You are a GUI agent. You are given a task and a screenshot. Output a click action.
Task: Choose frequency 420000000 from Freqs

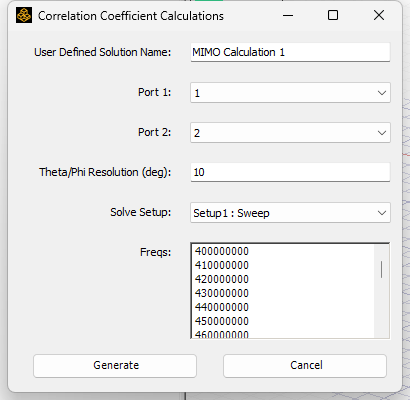[x=222, y=279]
